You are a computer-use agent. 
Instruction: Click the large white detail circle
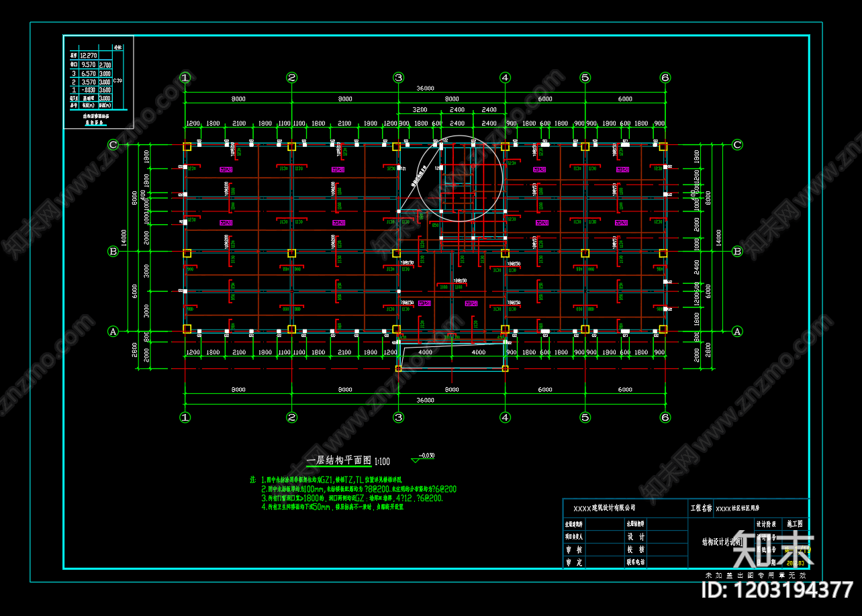coord(459,178)
